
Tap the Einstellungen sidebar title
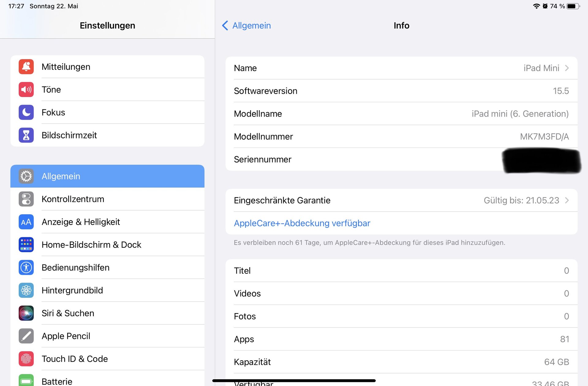(107, 25)
